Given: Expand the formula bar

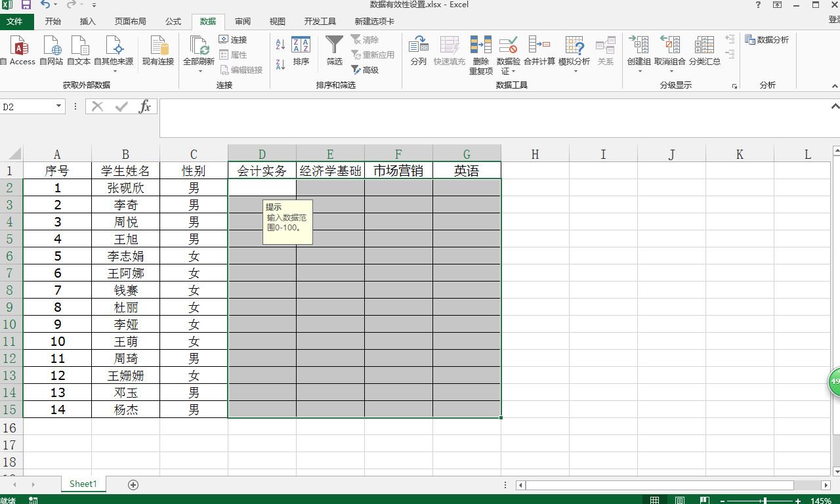Looking at the screenshot, I should 835,106.
